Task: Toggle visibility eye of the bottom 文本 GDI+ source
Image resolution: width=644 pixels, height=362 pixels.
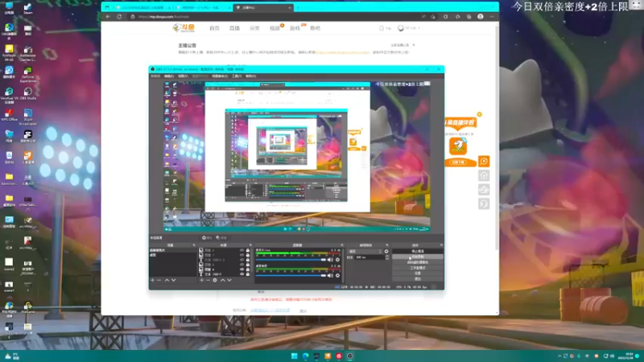Action: tap(242, 274)
